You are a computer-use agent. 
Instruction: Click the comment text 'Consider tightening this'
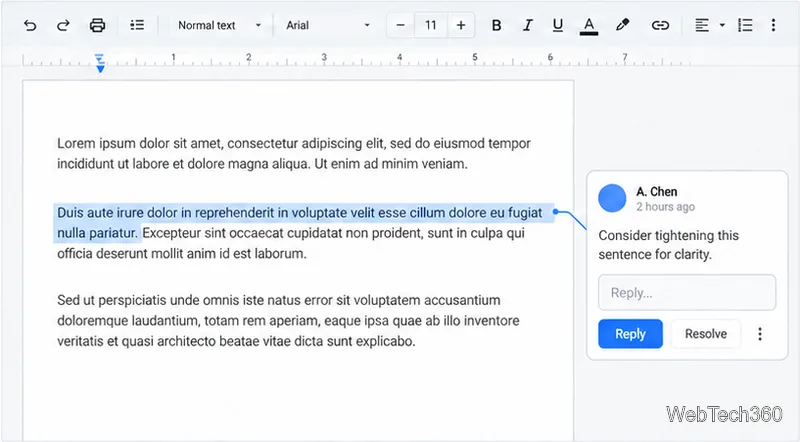[668, 235]
